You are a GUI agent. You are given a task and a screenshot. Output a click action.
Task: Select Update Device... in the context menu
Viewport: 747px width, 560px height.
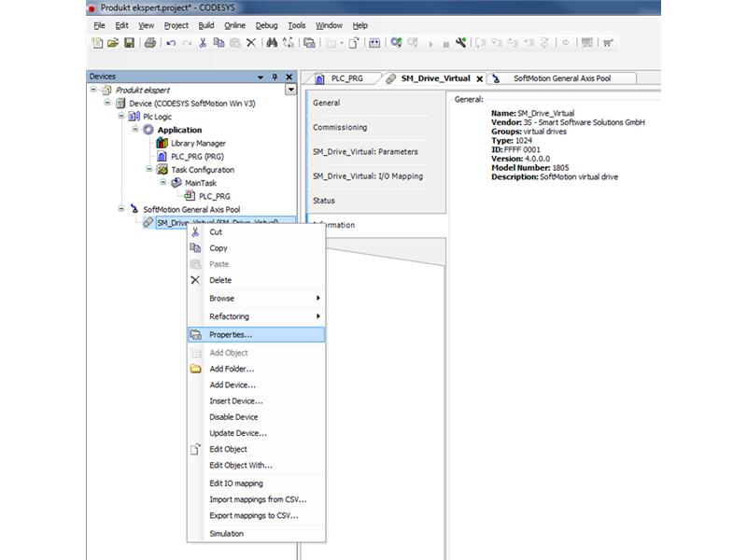coord(256,433)
